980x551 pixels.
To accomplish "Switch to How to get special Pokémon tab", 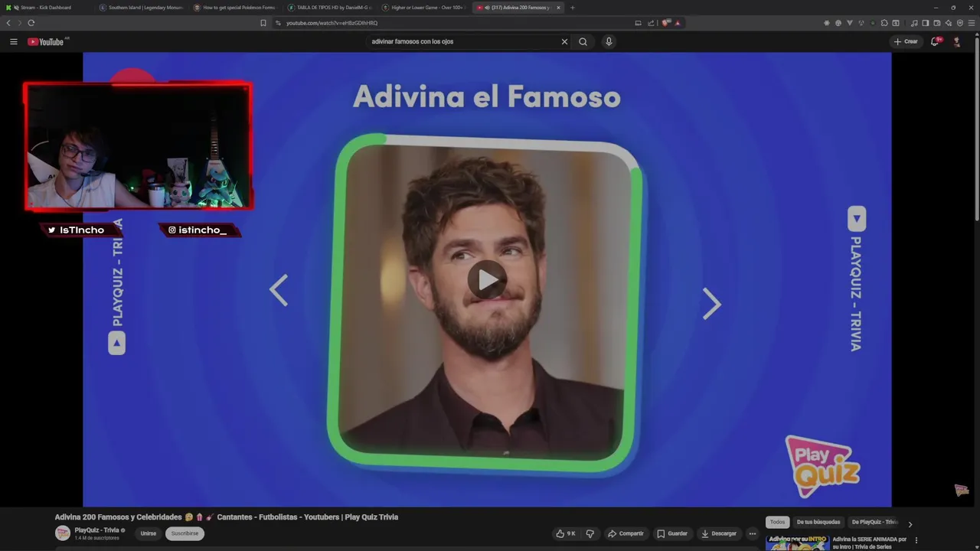I will tap(237, 8).
